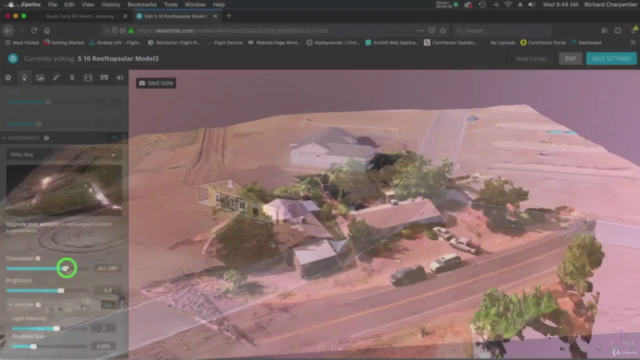Click the SAVE VIEW button
Image resolution: width=640 pixels, height=360 pixels.
(156, 83)
